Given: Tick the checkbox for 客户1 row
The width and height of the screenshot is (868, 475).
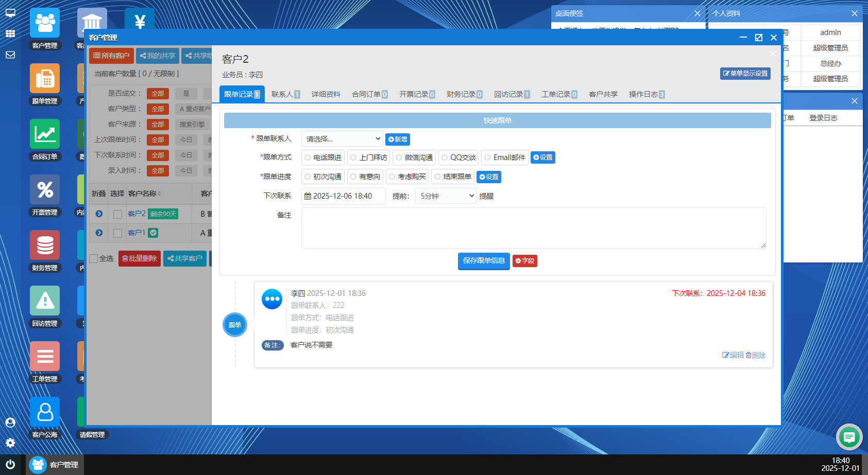Looking at the screenshot, I should pyautogui.click(x=117, y=233).
